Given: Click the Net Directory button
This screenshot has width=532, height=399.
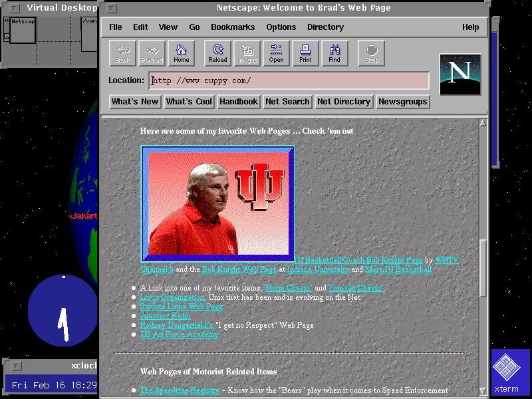Looking at the screenshot, I should 344,102.
